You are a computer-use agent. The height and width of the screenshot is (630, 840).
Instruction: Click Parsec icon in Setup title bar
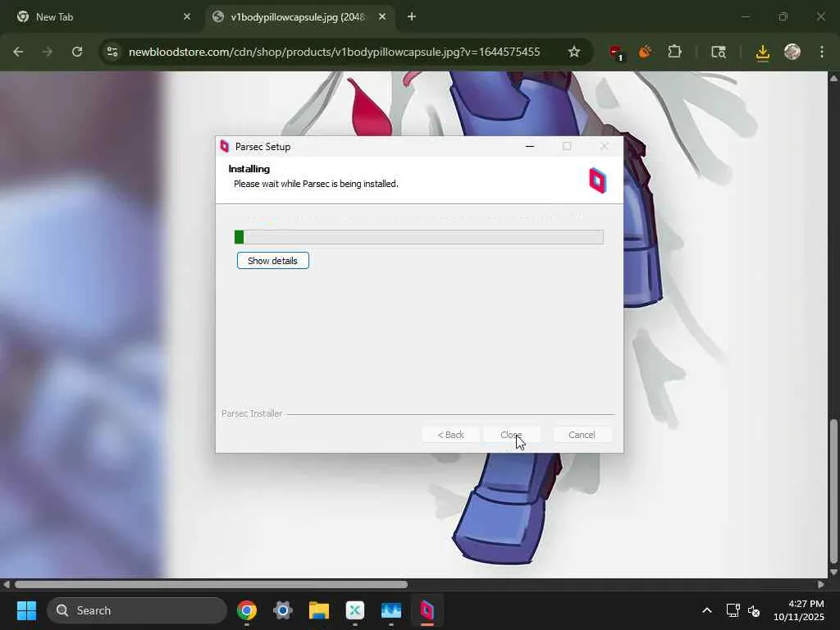coord(225,146)
